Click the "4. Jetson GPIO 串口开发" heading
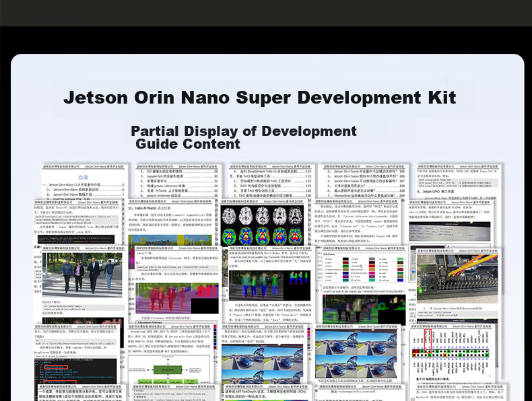This screenshot has height=401, width=532. [436, 192]
